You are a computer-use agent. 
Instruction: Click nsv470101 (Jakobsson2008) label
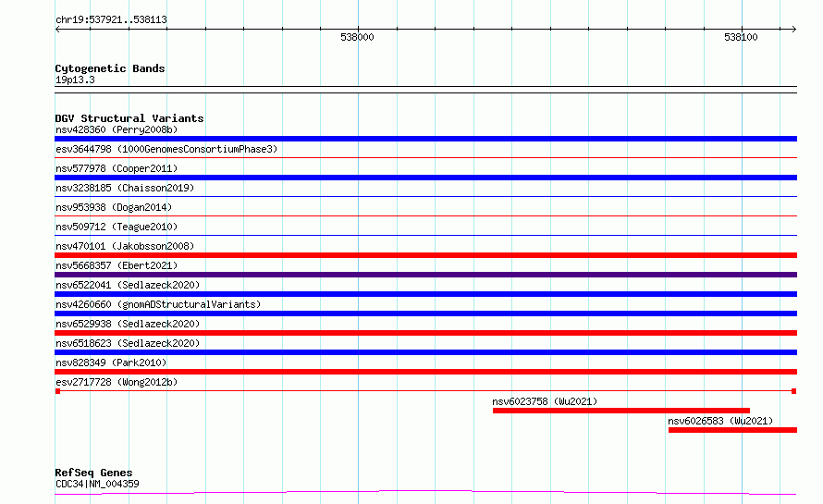[x=125, y=246]
